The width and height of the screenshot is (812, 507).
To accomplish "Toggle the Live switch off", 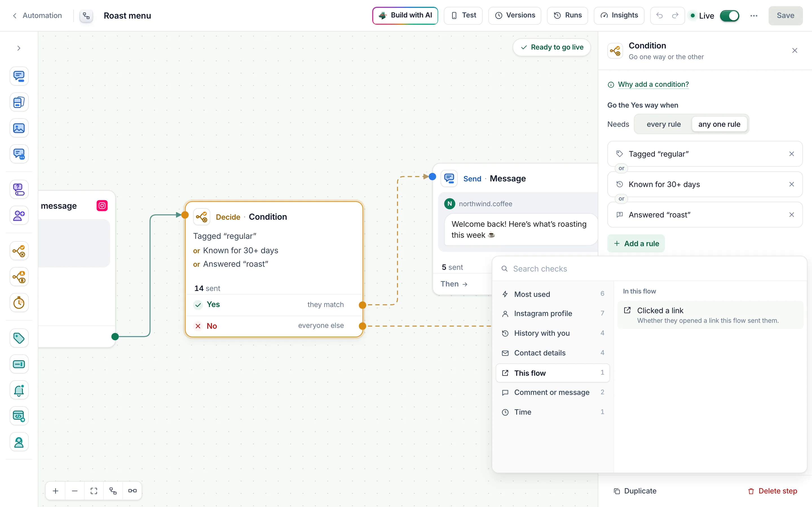I will click(x=729, y=16).
